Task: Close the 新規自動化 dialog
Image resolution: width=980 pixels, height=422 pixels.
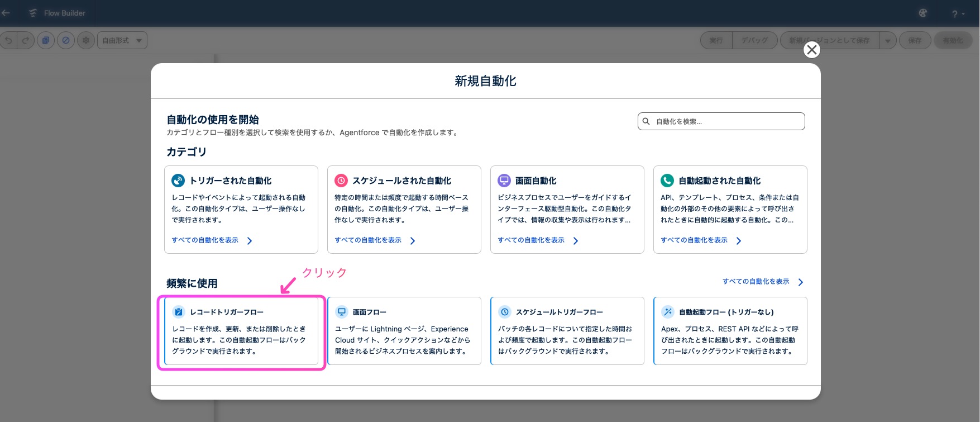Action: pos(811,50)
